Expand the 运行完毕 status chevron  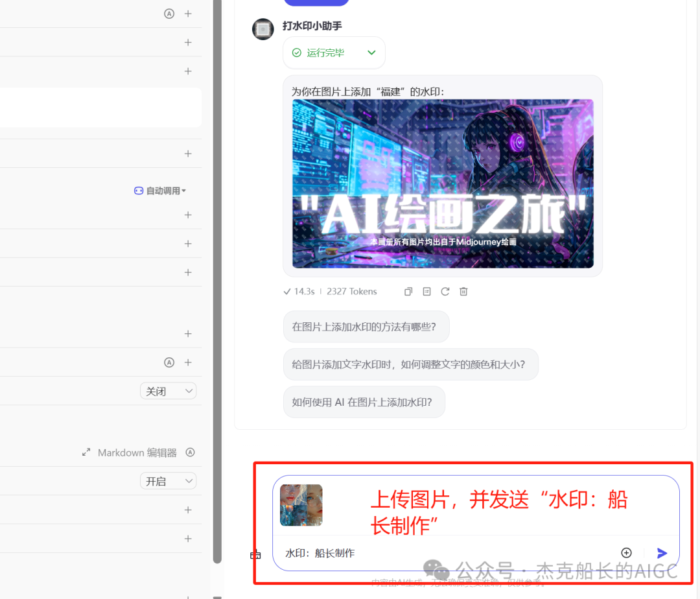click(371, 53)
